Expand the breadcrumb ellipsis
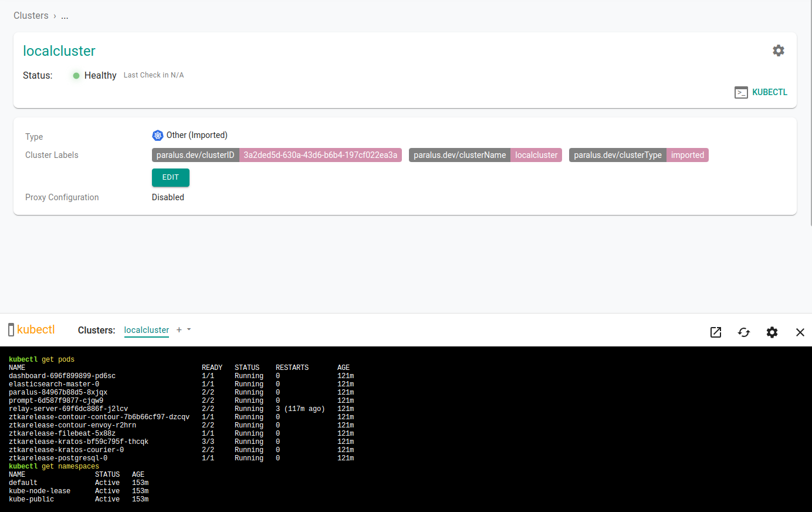Screen dimensions: 812x512 (x=65, y=16)
